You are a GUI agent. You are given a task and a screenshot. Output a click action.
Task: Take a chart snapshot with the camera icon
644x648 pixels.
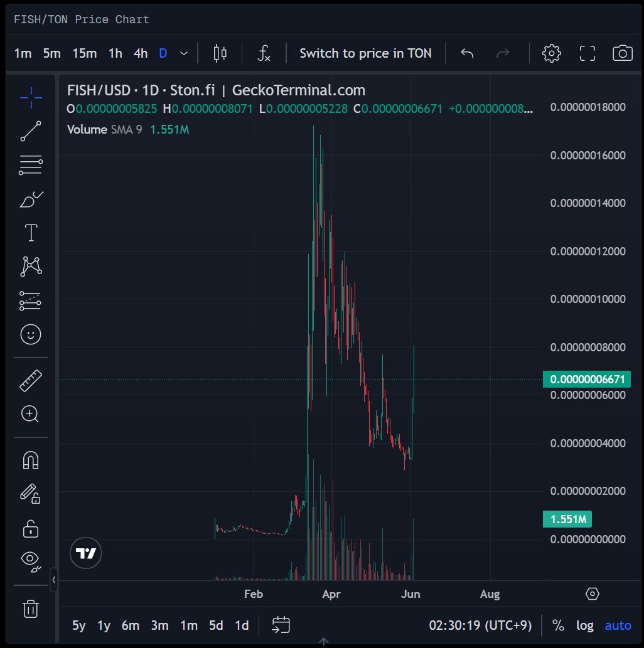(x=622, y=53)
